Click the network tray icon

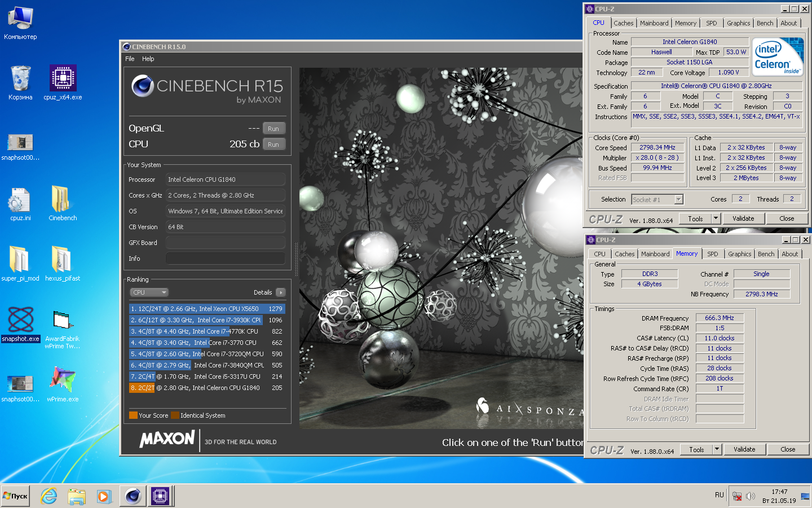pos(736,497)
